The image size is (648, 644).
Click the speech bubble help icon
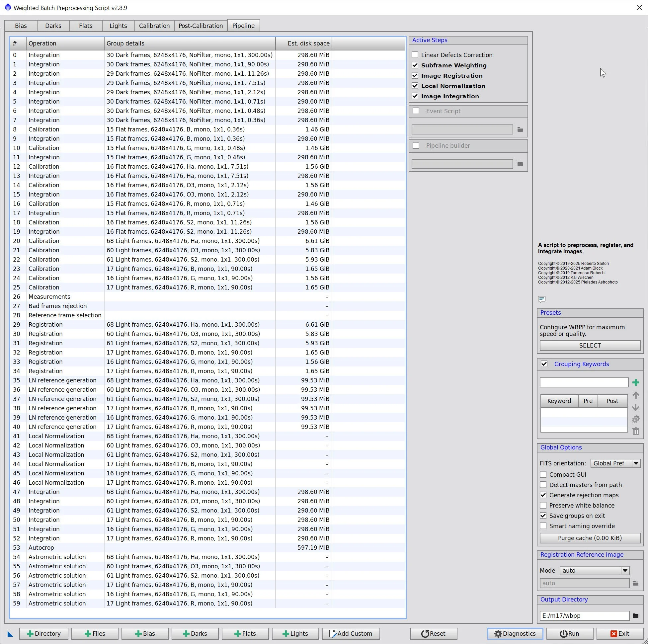click(542, 299)
